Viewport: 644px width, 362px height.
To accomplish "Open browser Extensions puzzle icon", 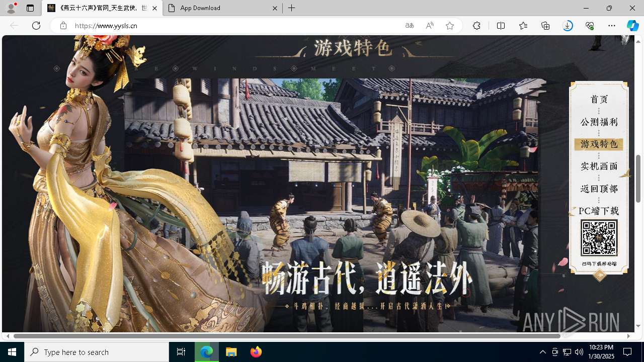I will 476,26.
